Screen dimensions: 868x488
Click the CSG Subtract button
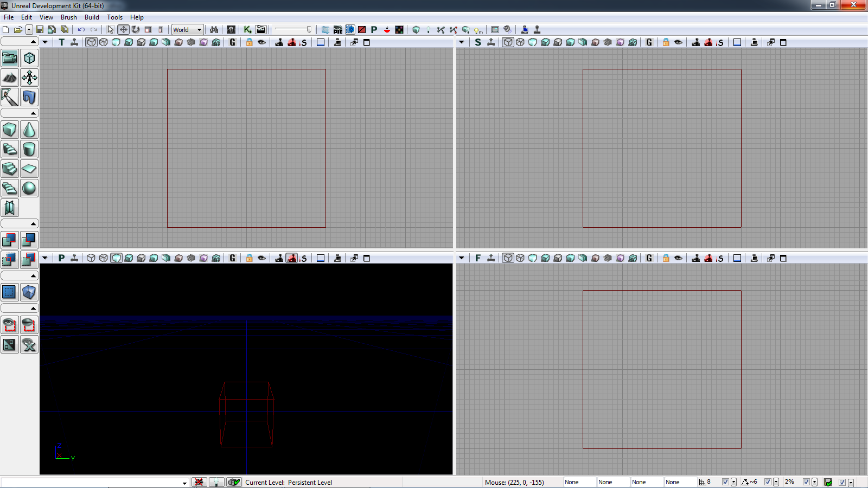(29, 240)
